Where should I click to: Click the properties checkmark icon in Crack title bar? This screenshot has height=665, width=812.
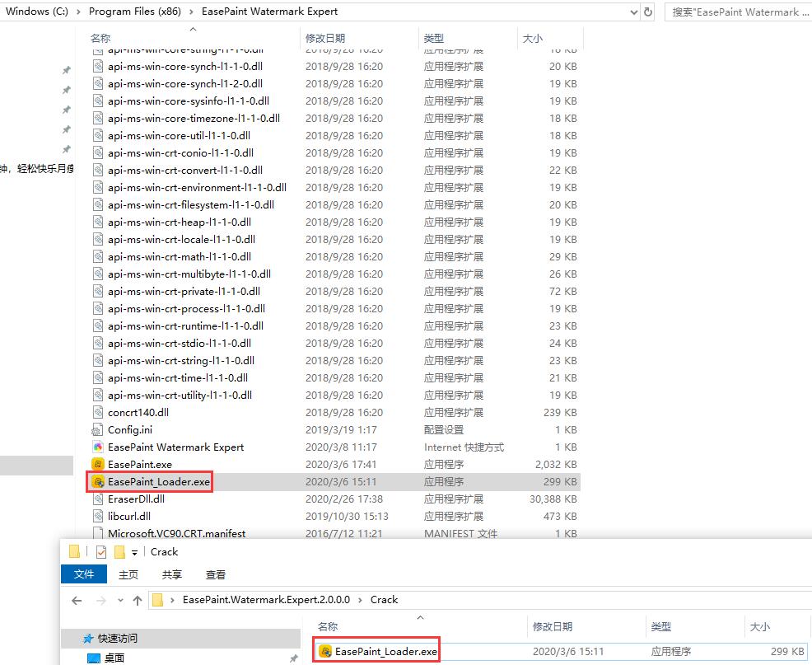click(101, 552)
